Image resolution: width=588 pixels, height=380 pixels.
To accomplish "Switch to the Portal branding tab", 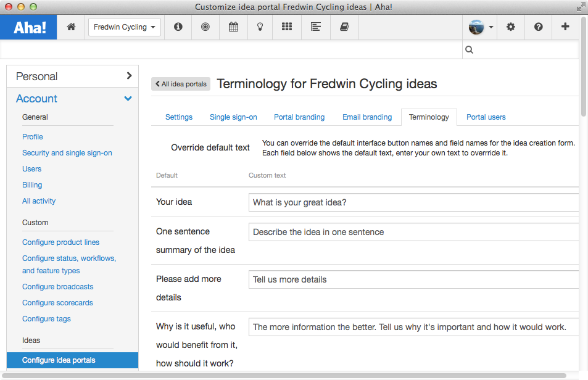I will [x=299, y=117].
